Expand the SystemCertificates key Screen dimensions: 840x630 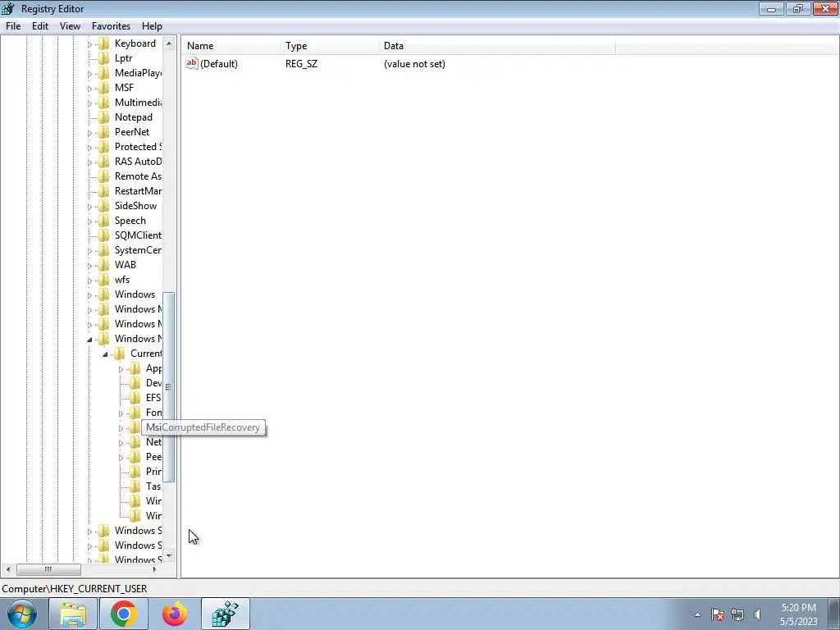(89, 251)
